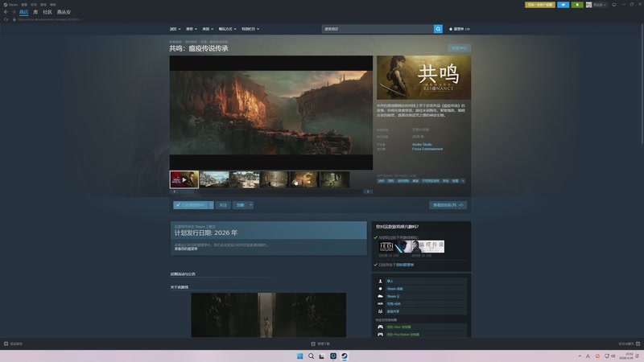The height and width of the screenshot is (362, 644).
Task: Click the blue store search magnifier button
Action: (x=438, y=29)
